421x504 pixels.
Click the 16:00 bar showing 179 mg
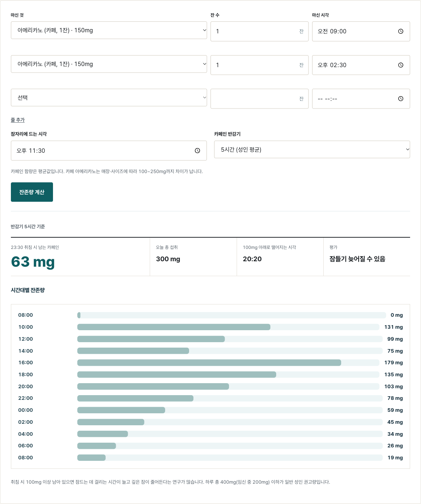point(209,362)
